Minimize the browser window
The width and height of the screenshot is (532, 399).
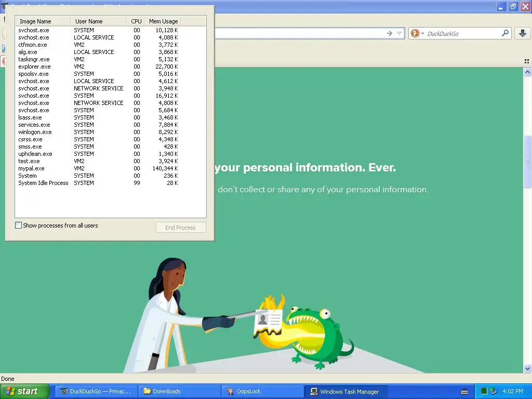tap(501, 6)
